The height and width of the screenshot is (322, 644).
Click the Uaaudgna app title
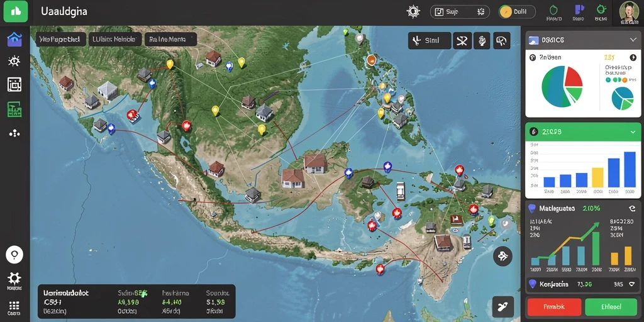click(64, 11)
